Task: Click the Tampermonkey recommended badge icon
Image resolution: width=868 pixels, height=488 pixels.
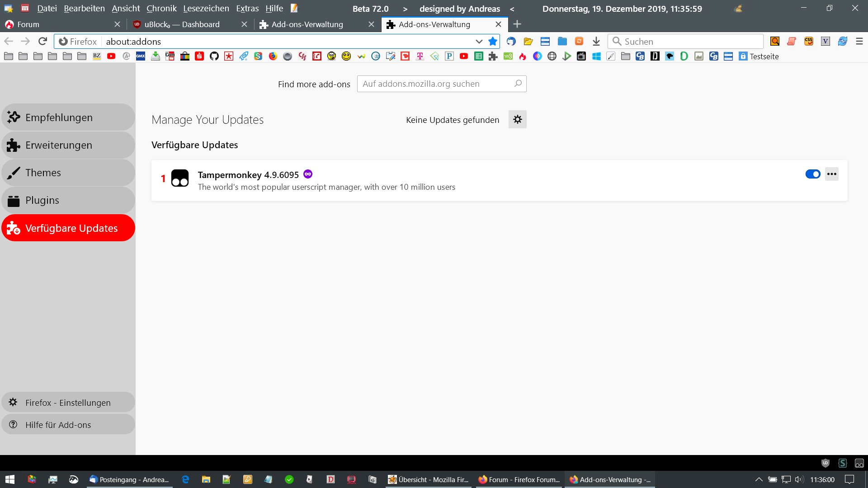Action: 308,174
